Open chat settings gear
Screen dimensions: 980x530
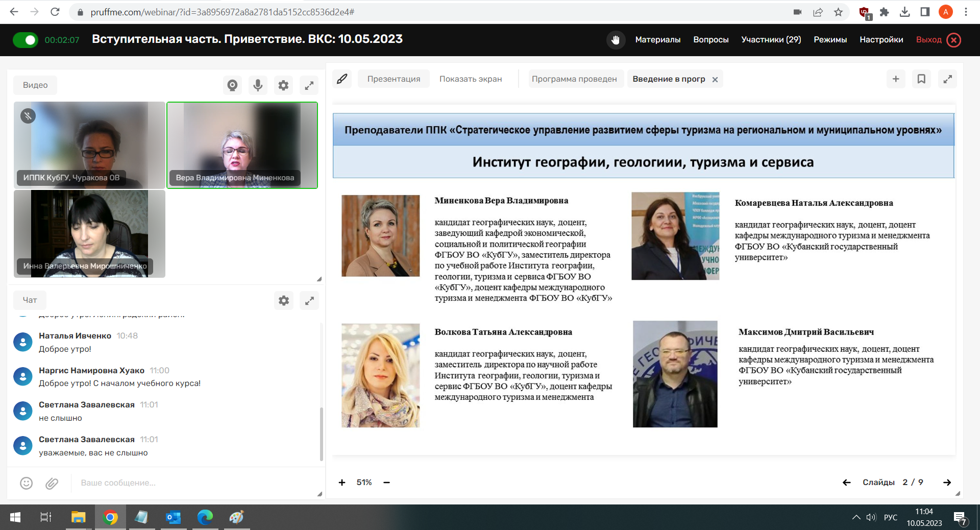tap(284, 300)
